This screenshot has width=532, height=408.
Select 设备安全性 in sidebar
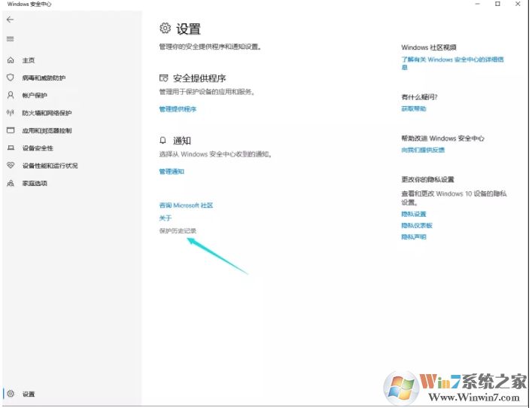pos(38,148)
